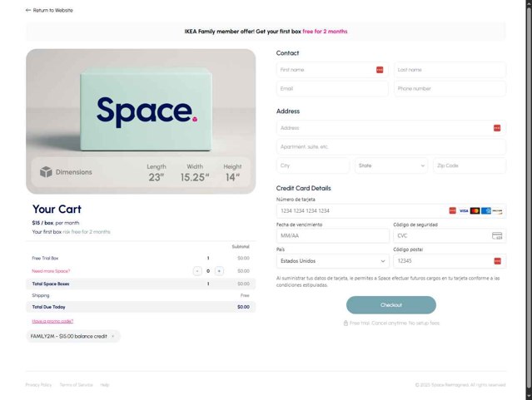The width and height of the screenshot is (532, 400).
Task: Click the CVC card icon in security code field
Action: click(497, 235)
